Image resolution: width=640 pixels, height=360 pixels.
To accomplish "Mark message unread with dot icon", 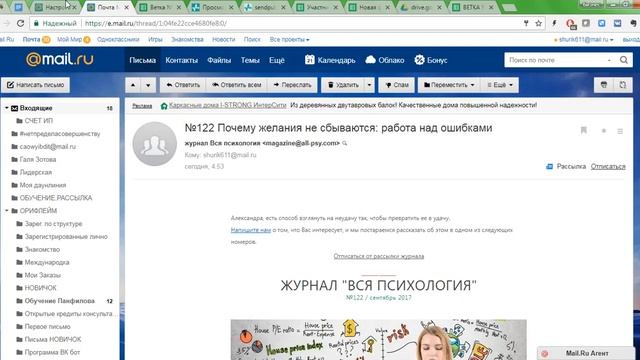I will 604,131.
